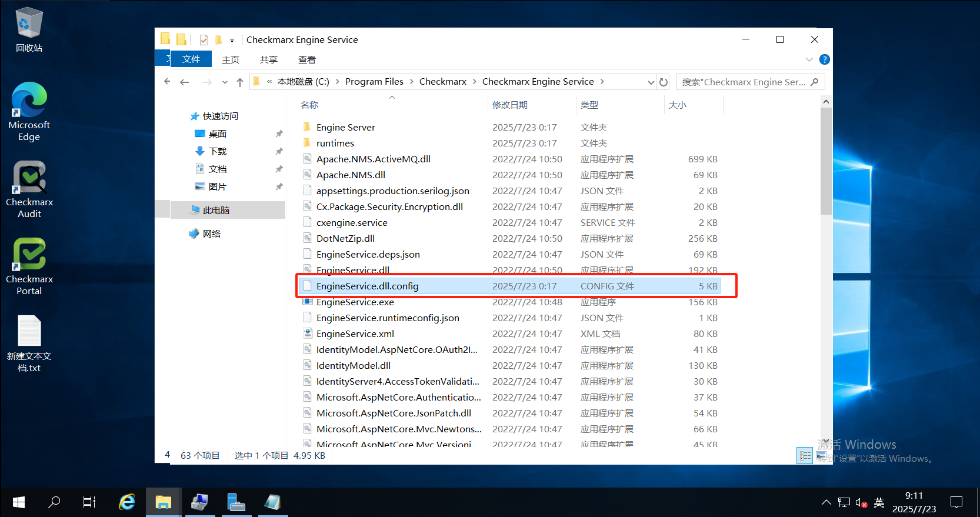Screen dimensions: 980x517
Task: Launch Internet Explorer from the taskbar
Action: point(127,502)
